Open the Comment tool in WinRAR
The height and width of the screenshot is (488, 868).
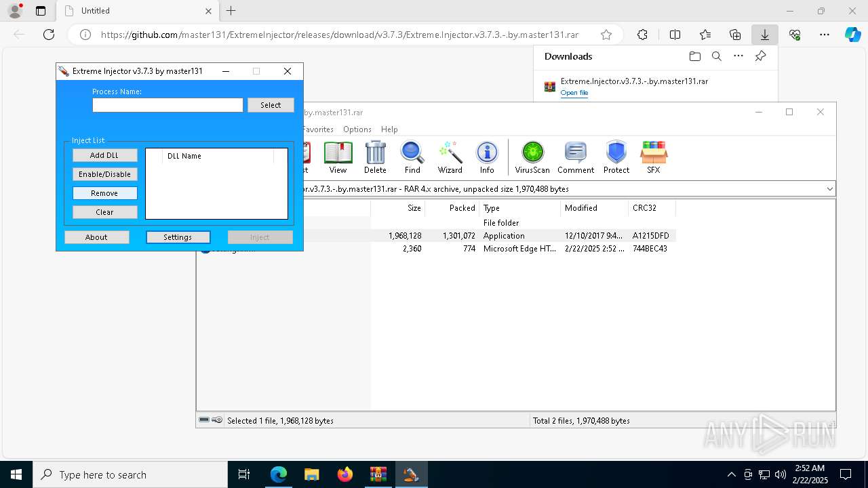pos(576,158)
